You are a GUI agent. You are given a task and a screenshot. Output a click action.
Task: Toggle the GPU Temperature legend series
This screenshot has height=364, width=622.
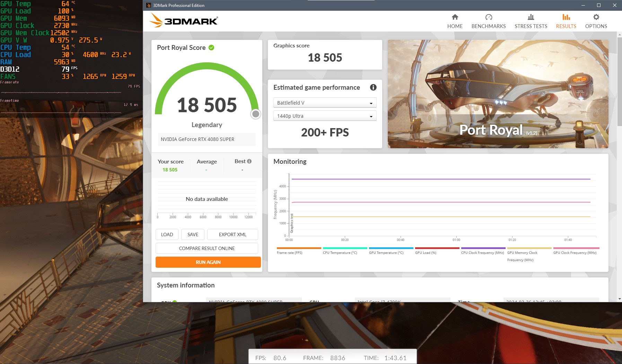pyautogui.click(x=391, y=250)
